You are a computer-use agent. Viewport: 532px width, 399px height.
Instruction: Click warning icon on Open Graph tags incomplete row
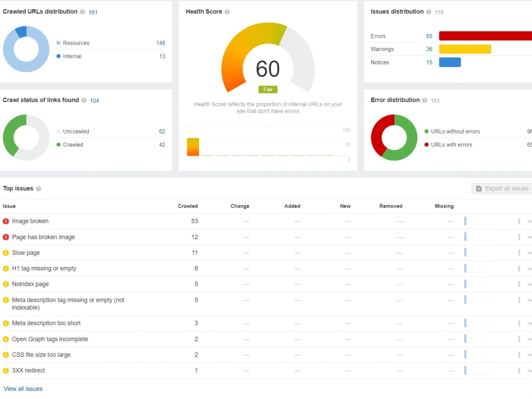pos(6,339)
